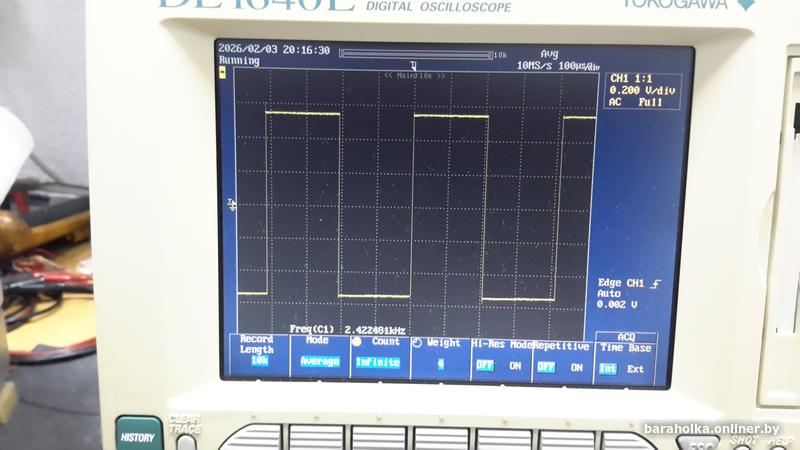
Task: Select the Record Length 10k soft key
Action: [259, 356]
